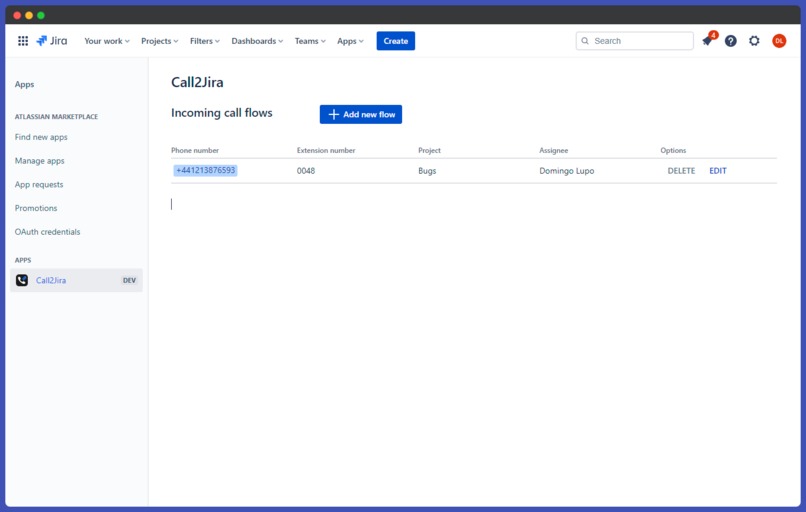806x512 pixels.
Task: Expand the Teams dropdown
Action: point(310,41)
